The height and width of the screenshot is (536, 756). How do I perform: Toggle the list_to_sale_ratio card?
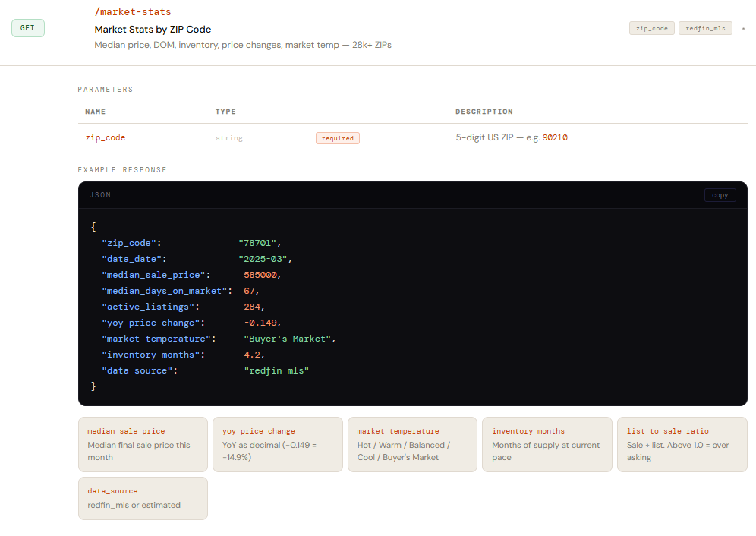point(682,444)
